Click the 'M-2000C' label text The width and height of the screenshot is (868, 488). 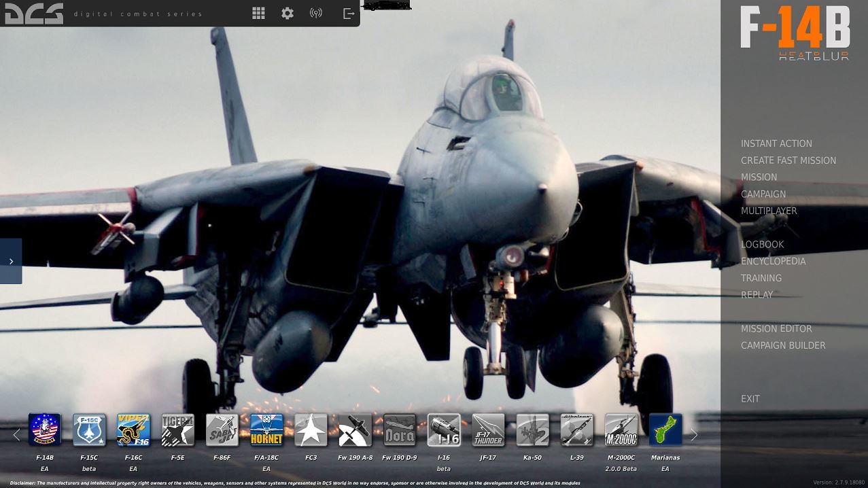pyautogui.click(x=621, y=458)
